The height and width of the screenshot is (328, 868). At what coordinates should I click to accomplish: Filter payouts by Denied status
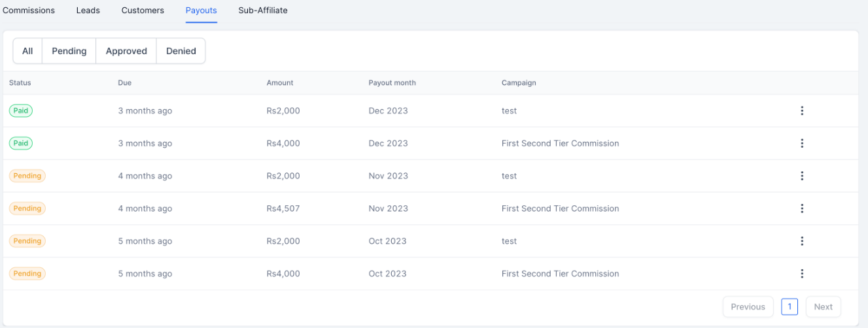181,51
